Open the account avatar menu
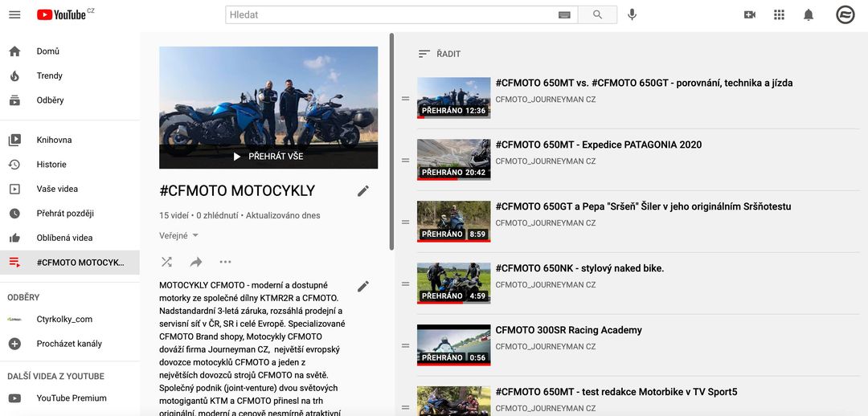868x416 pixels. pos(845,15)
